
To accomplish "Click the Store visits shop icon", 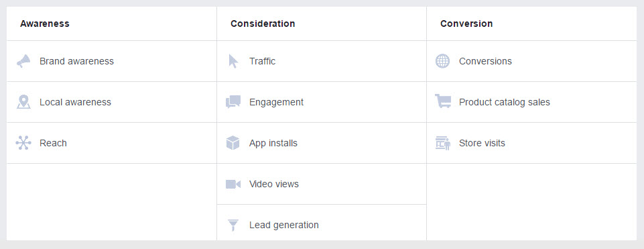I will [443, 143].
